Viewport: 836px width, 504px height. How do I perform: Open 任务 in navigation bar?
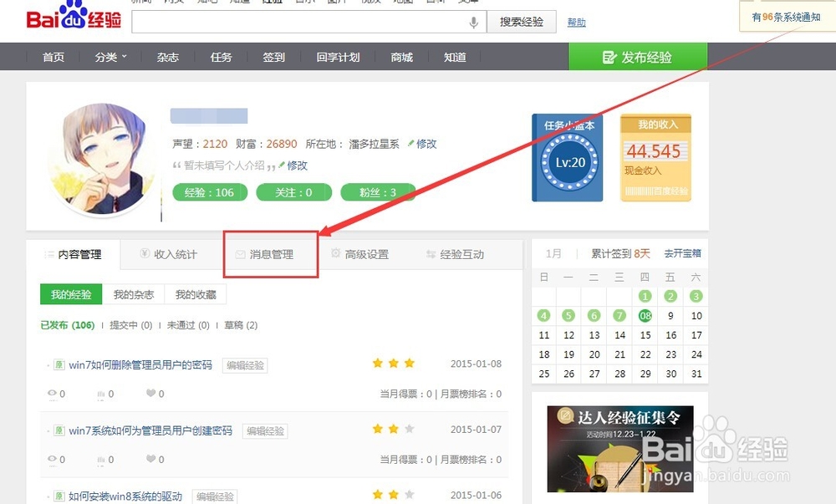tap(221, 57)
